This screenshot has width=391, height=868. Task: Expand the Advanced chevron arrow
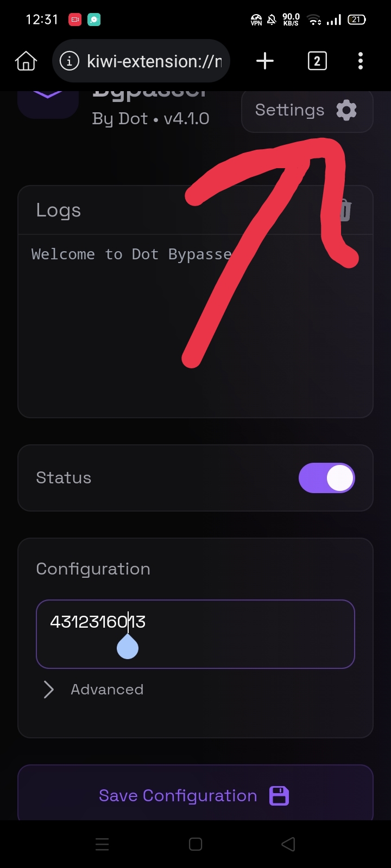[49, 690]
